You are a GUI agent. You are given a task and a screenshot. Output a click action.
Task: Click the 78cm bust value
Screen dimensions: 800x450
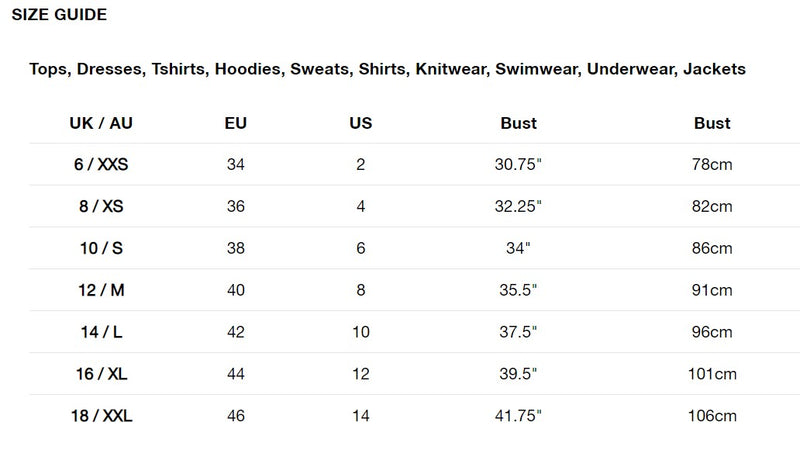click(x=713, y=164)
